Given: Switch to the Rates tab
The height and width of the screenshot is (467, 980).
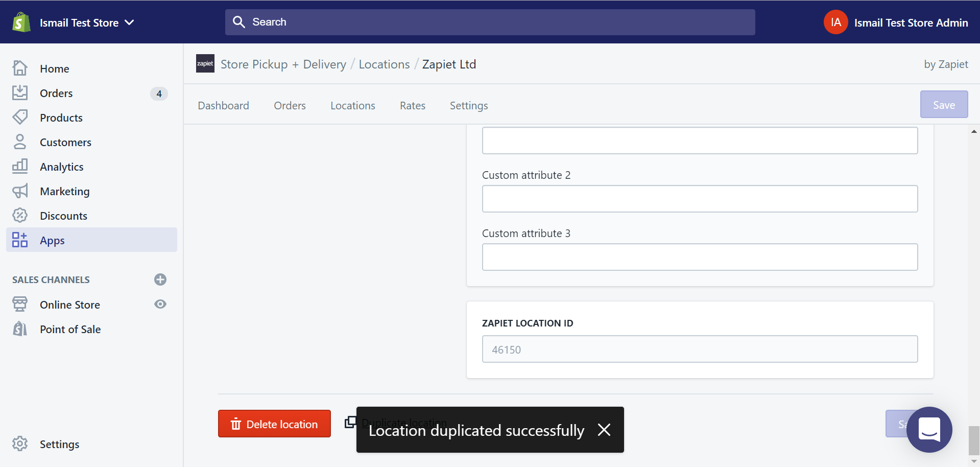Looking at the screenshot, I should coord(413,106).
